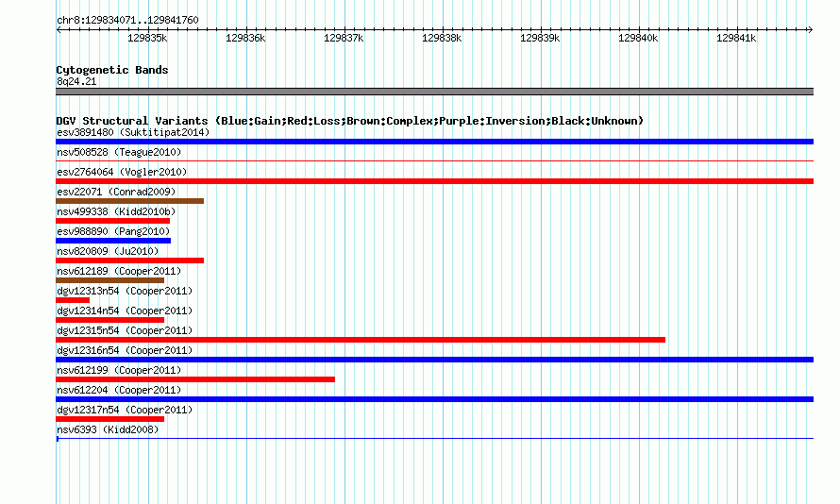Select the red bar under nsv820809

[129, 260]
